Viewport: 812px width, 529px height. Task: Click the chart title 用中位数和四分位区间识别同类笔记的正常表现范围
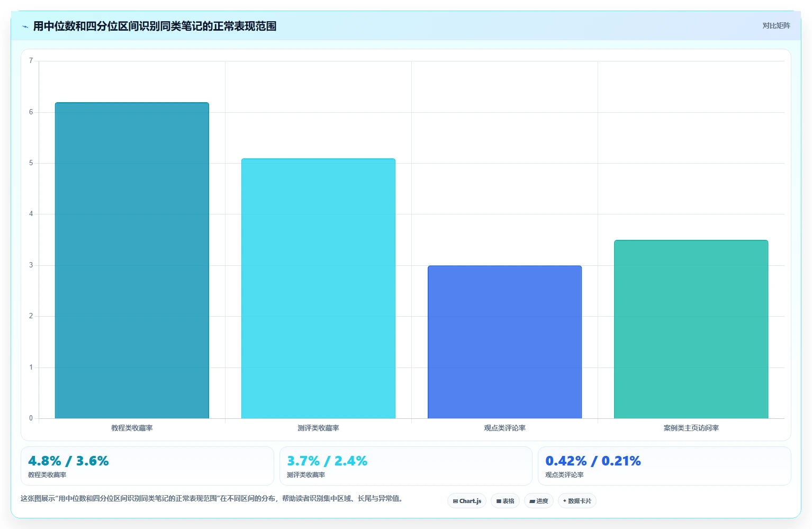[x=155, y=26]
